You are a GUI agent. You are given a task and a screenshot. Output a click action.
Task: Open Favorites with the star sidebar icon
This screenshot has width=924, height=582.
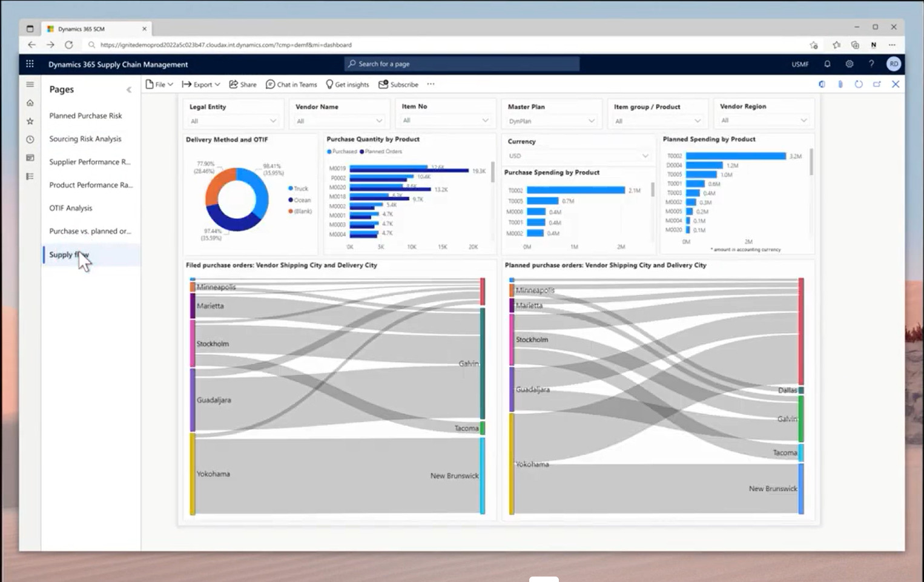pos(29,121)
